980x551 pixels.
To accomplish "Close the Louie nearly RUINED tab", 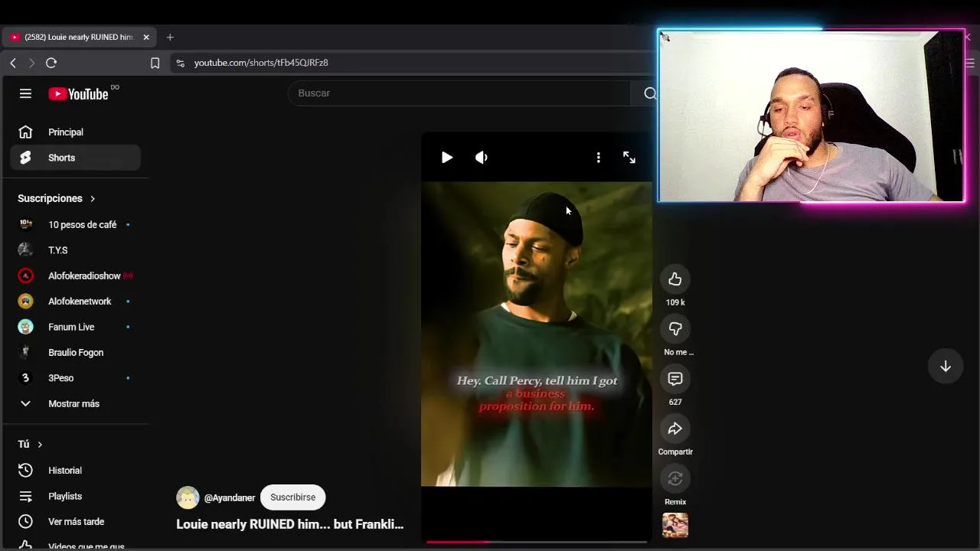I will point(146,37).
